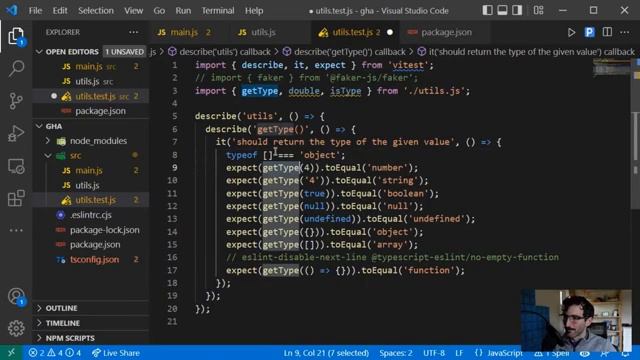This screenshot has height=360, width=640.
Task: Open the Run menu
Action: [x=183, y=10]
